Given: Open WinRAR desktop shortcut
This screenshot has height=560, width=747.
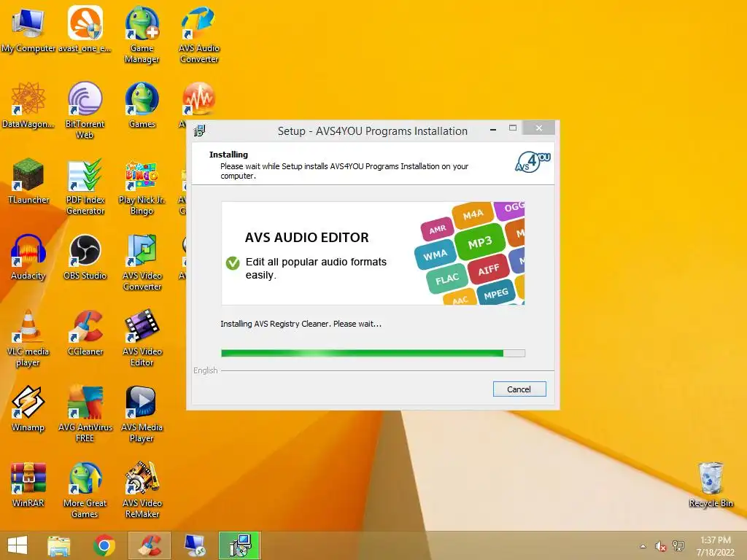Looking at the screenshot, I should (28, 484).
